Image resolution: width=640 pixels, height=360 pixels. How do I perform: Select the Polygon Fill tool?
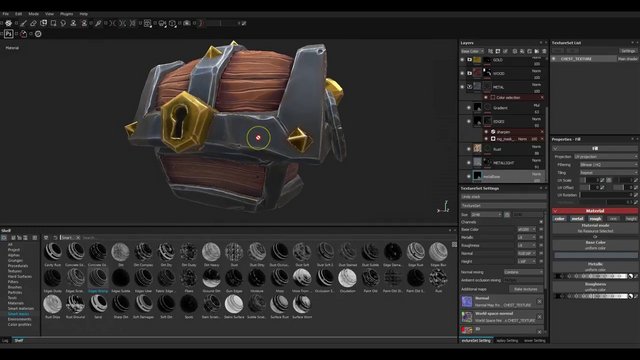[x=53, y=23]
